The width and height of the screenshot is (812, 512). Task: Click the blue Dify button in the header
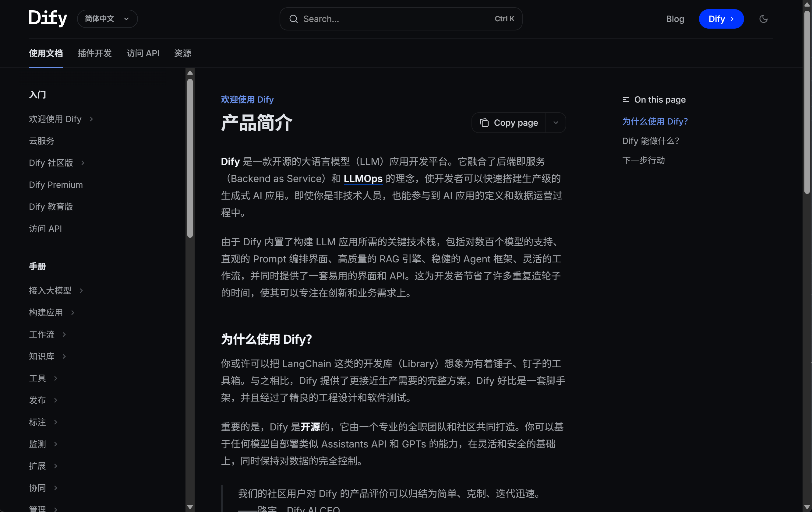point(721,19)
